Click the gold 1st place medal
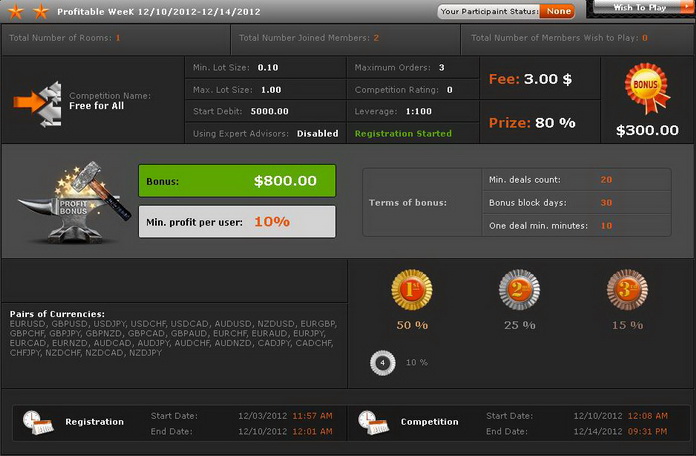The height and width of the screenshot is (456, 696). 411,289
